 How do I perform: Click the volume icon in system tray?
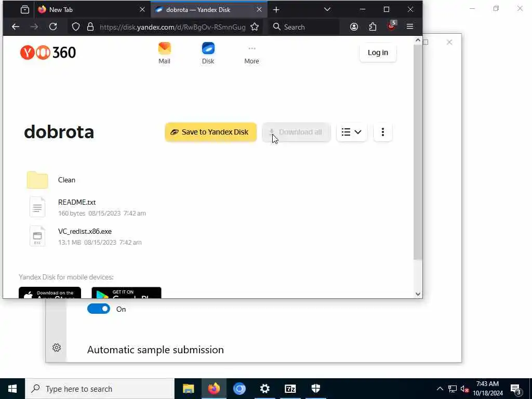point(465,389)
